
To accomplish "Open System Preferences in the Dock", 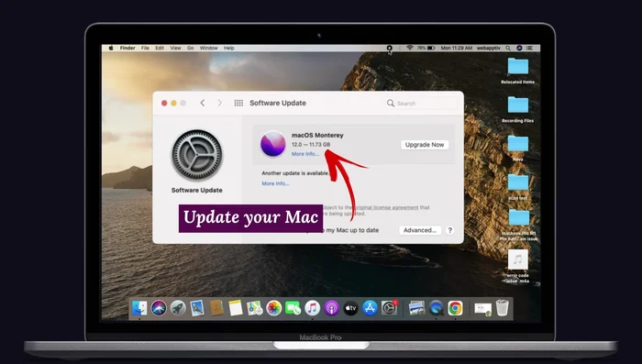I will tap(390, 308).
